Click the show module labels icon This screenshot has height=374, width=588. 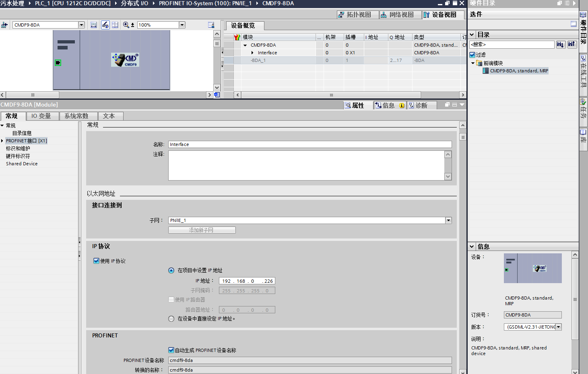pos(105,25)
